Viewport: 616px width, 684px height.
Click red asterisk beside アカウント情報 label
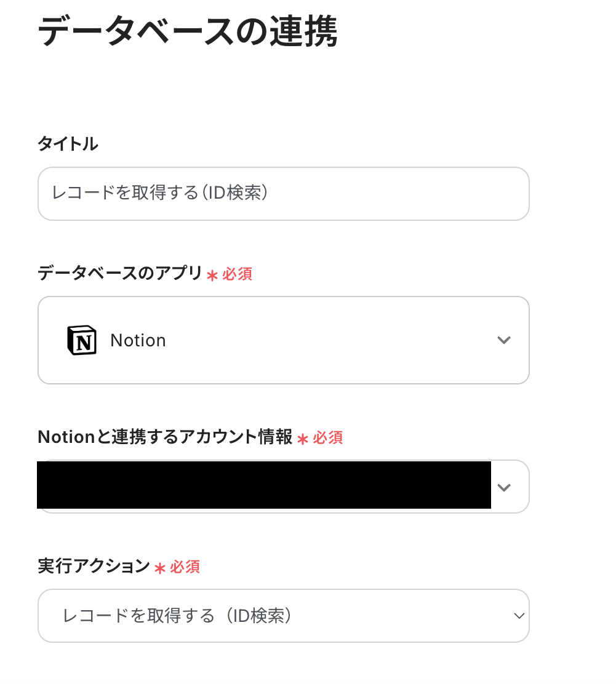click(x=302, y=439)
